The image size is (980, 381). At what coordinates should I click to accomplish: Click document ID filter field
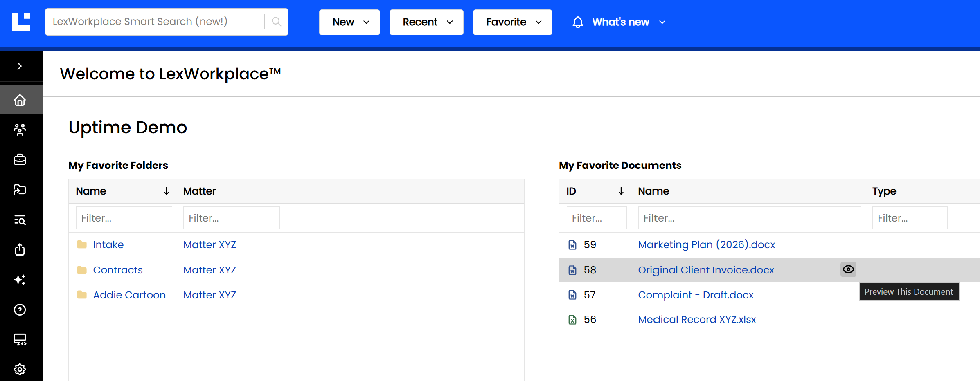pyautogui.click(x=596, y=218)
